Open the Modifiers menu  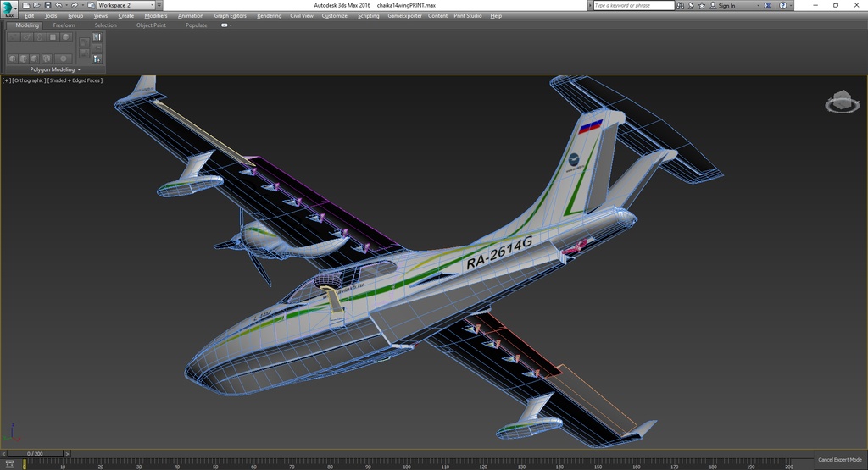point(156,16)
